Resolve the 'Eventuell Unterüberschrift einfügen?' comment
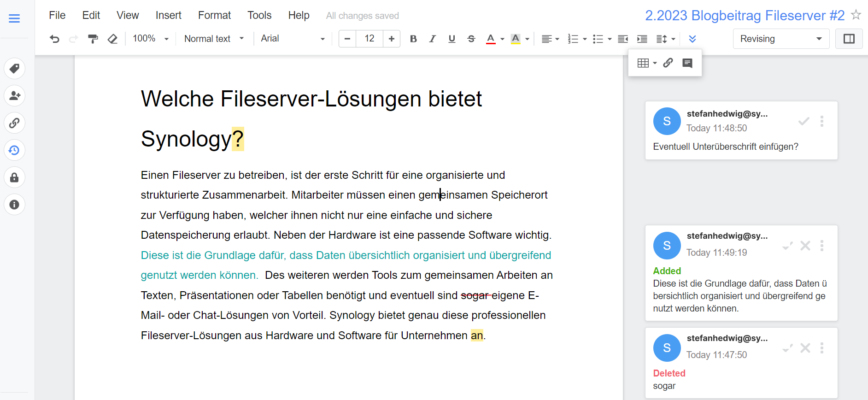This screenshot has width=868, height=400. tap(803, 121)
